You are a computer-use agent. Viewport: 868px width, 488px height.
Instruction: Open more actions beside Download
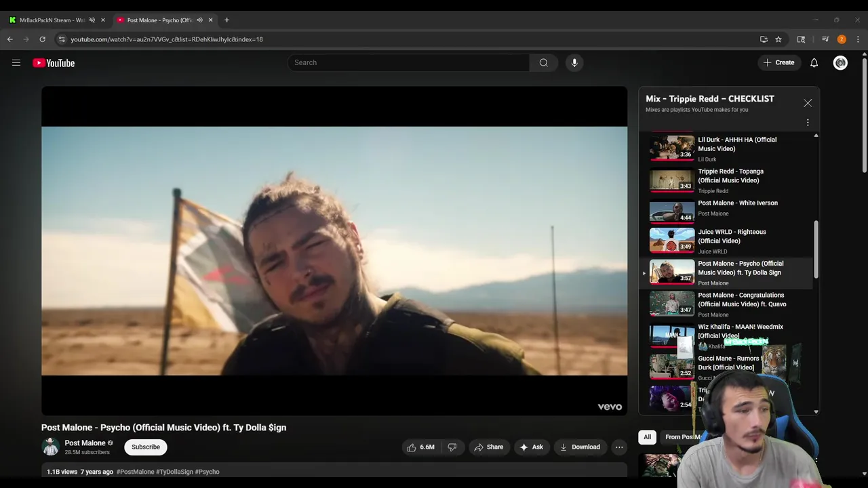pos(619,447)
